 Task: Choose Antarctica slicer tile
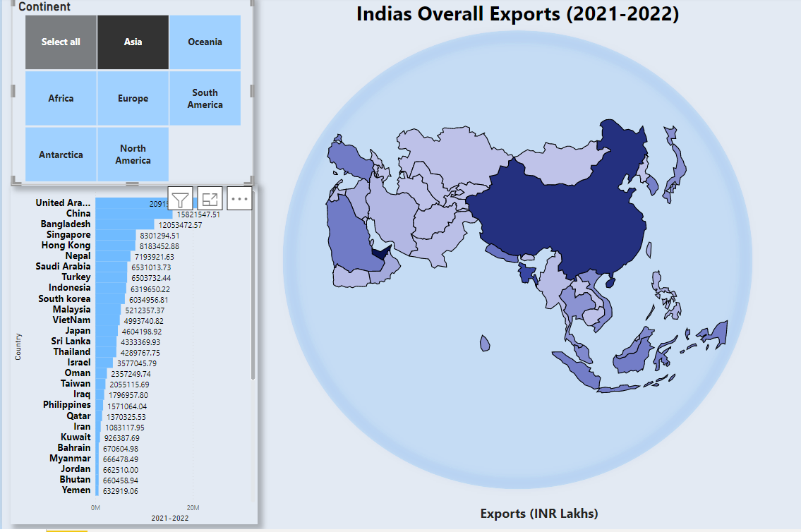click(61, 155)
